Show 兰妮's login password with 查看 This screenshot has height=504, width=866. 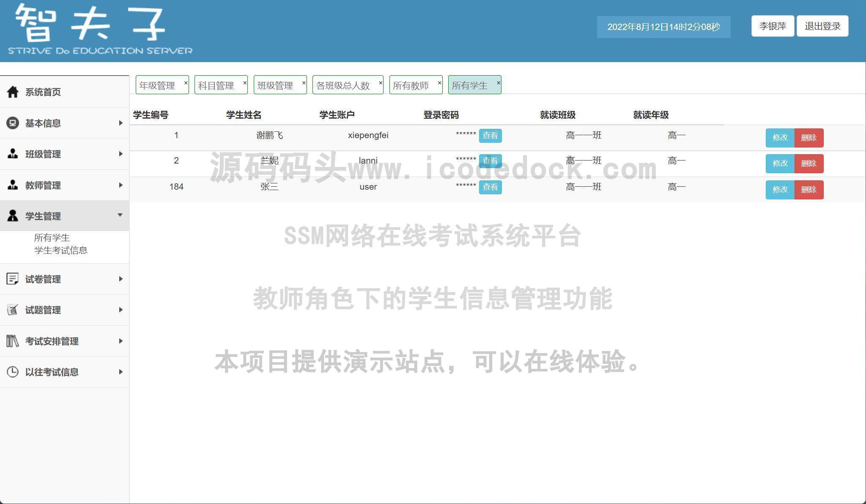click(490, 161)
